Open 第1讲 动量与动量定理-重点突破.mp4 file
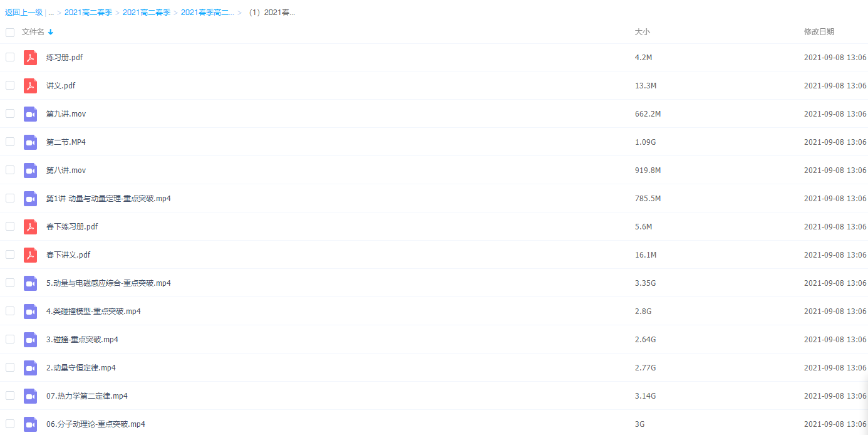 tap(108, 199)
